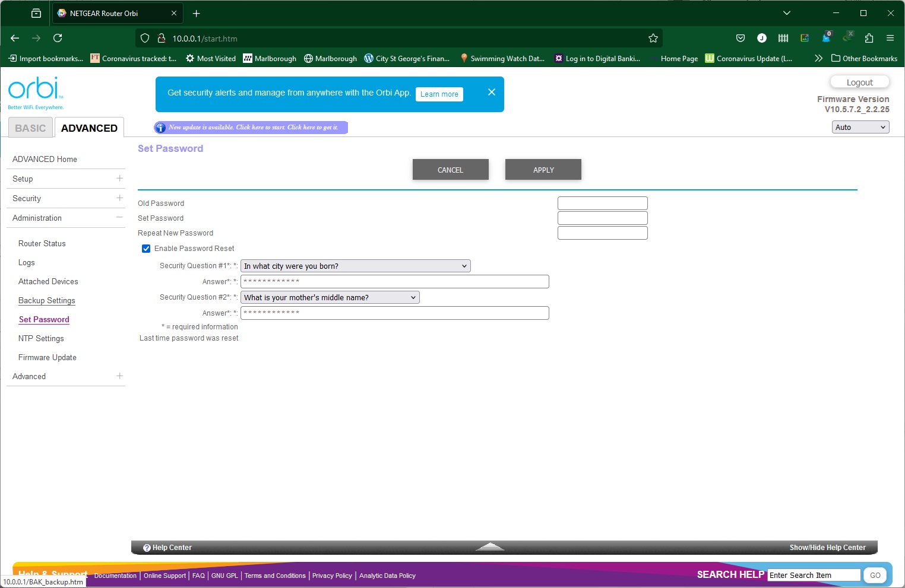Click the Old Password input field
The image size is (905, 588).
(x=602, y=204)
